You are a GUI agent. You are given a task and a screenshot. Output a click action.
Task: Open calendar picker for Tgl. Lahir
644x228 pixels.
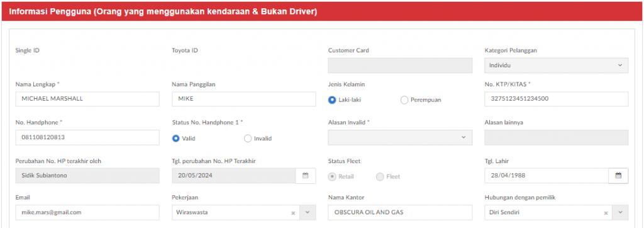618,176
